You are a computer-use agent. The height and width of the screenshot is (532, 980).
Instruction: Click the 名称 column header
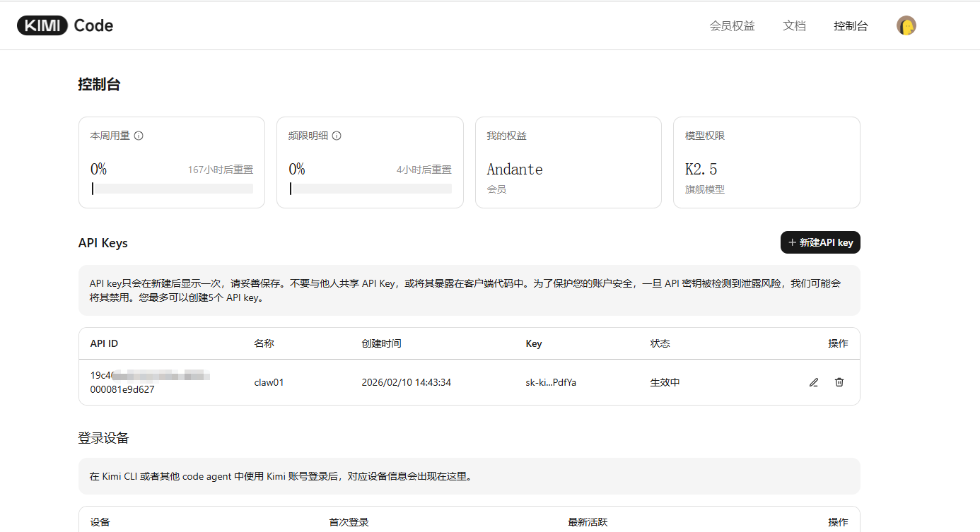(264, 343)
